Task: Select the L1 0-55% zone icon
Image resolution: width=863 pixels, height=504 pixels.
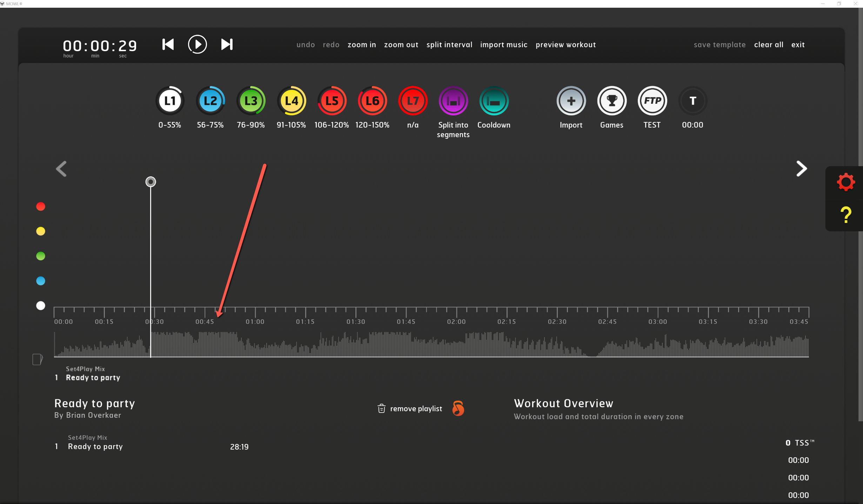Action: pos(170,101)
